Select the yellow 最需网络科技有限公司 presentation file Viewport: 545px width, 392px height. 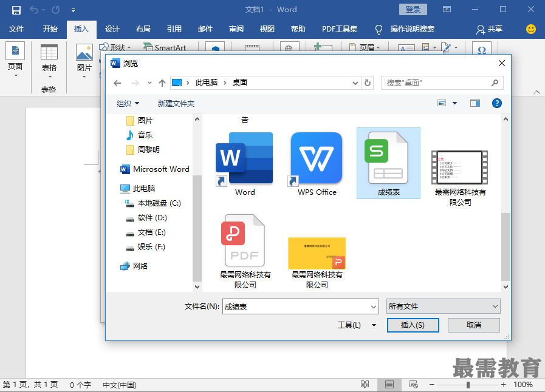317,263
